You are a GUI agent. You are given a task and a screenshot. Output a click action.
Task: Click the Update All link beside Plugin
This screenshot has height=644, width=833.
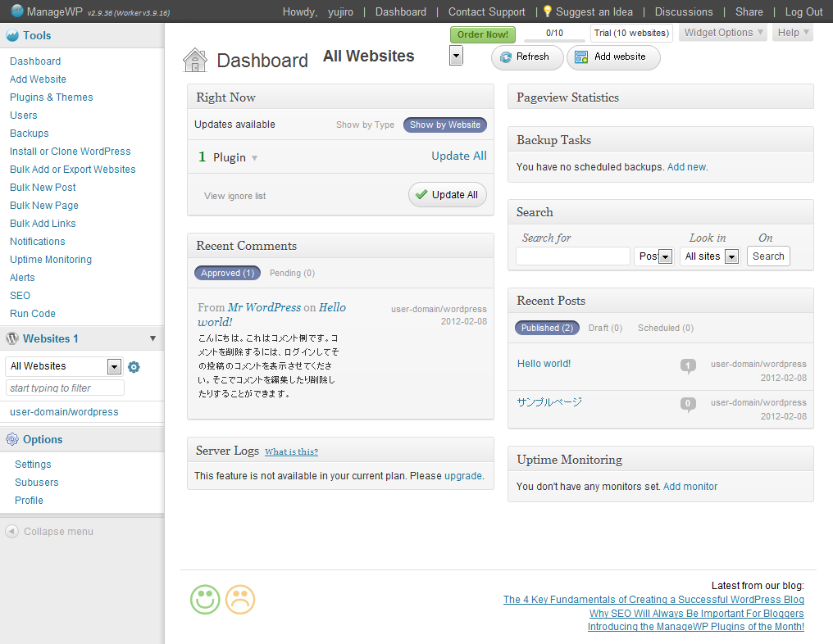[x=459, y=156]
